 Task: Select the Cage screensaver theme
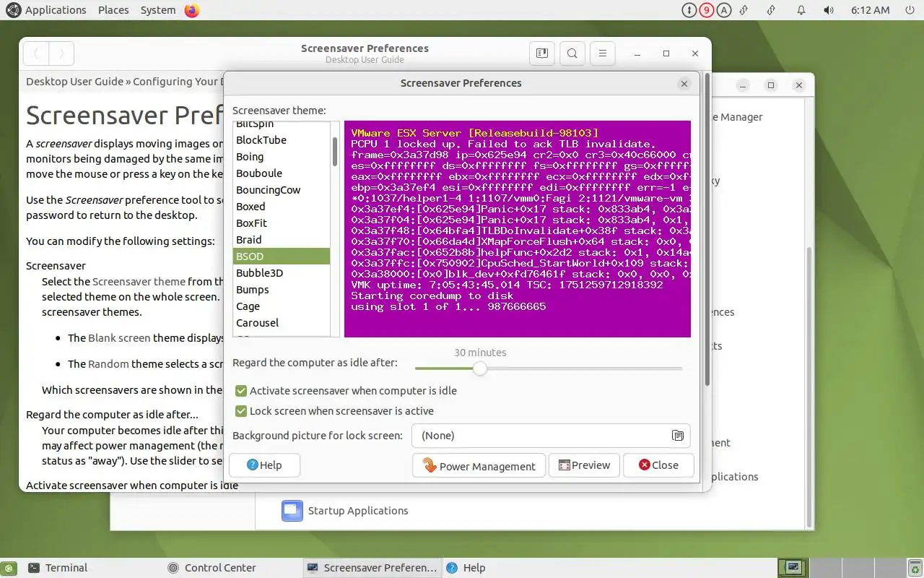282,306
